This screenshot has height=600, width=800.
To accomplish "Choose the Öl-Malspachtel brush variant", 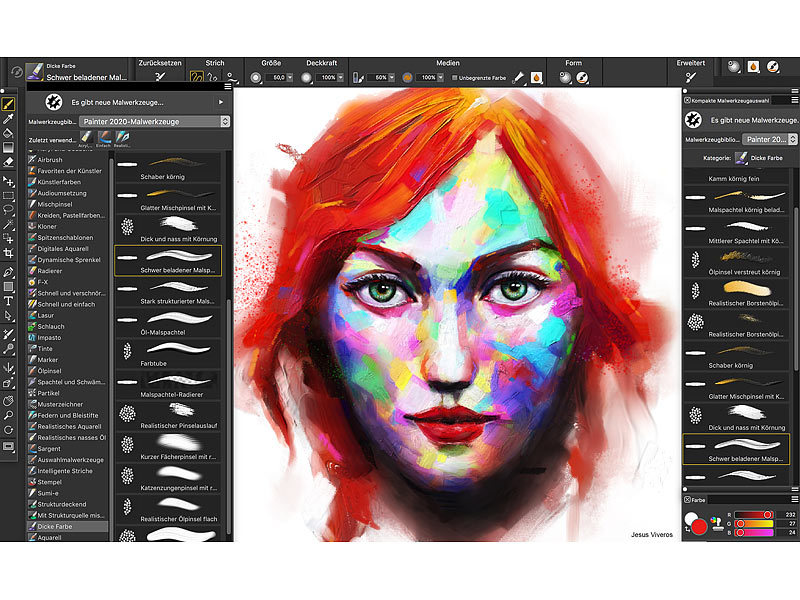I will click(x=168, y=323).
